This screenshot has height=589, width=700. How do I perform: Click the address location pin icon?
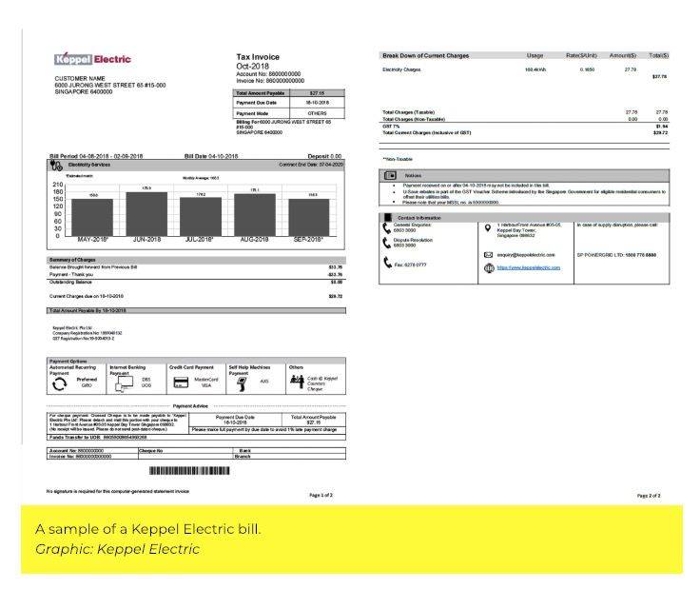point(489,226)
